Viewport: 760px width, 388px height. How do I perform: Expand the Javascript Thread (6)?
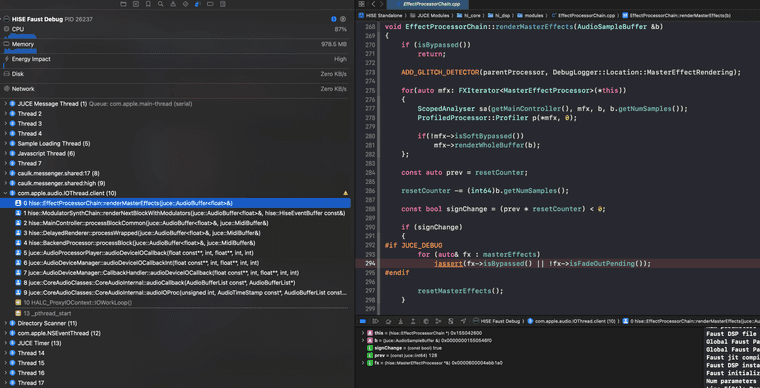point(6,154)
